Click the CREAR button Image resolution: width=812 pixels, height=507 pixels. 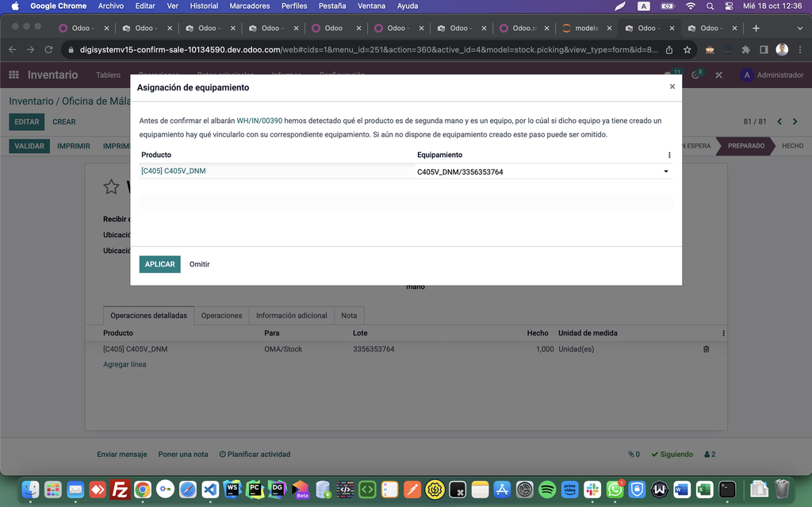pyautogui.click(x=63, y=122)
